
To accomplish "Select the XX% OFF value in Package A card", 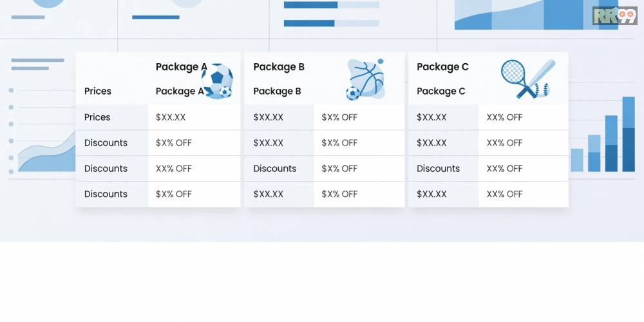I will pos(173,168).
